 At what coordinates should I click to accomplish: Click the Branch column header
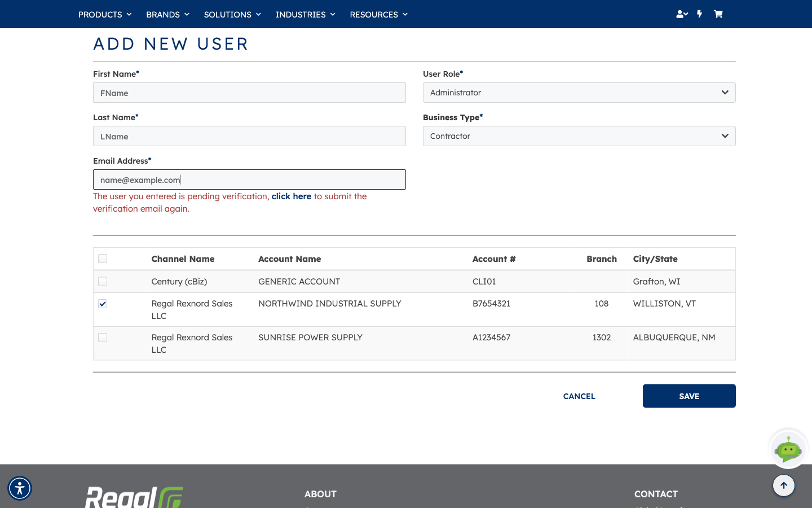[x=602, y=259]
